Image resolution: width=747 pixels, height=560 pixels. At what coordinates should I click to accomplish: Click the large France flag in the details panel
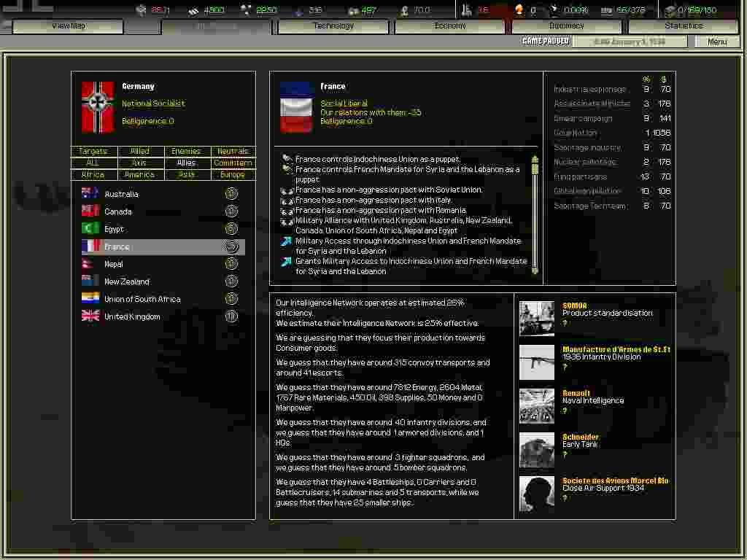coord(296,107)
